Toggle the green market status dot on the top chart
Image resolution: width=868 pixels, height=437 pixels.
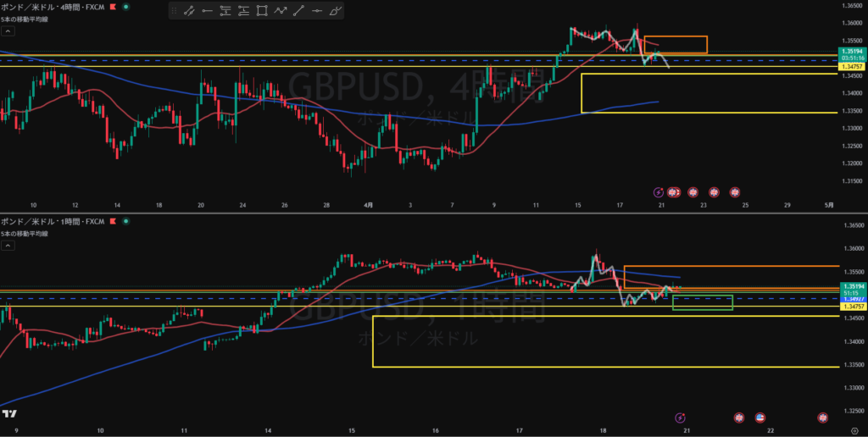pos(126,6)
